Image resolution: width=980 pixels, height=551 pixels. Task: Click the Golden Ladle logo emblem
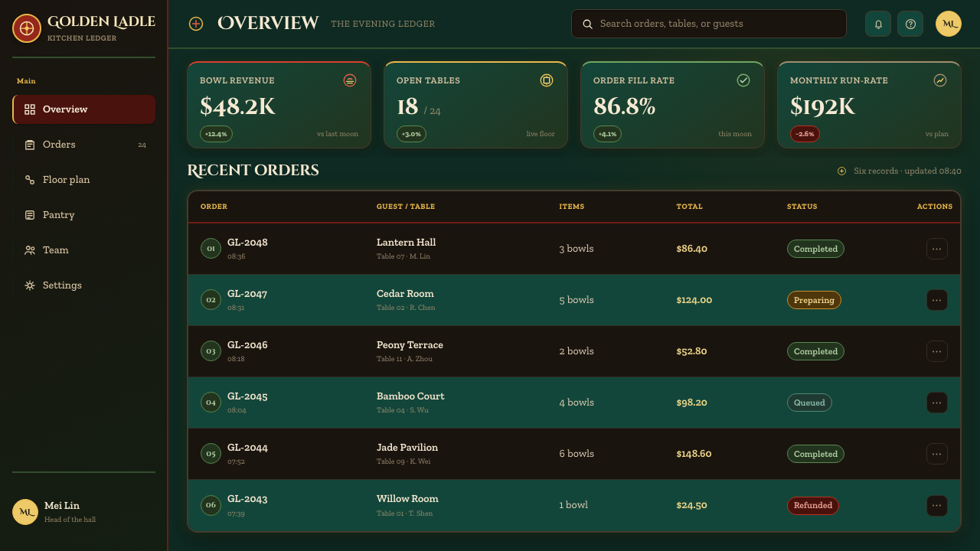pyautogui.click(x=27, y=28)
